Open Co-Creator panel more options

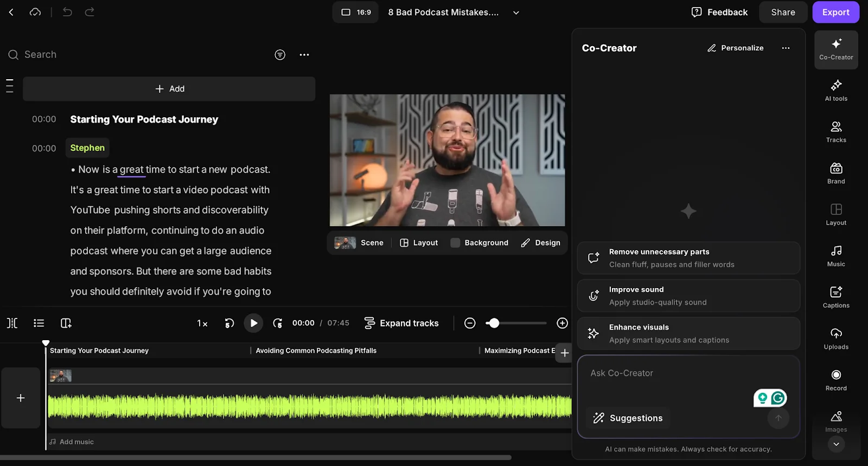tap(786, 48)
